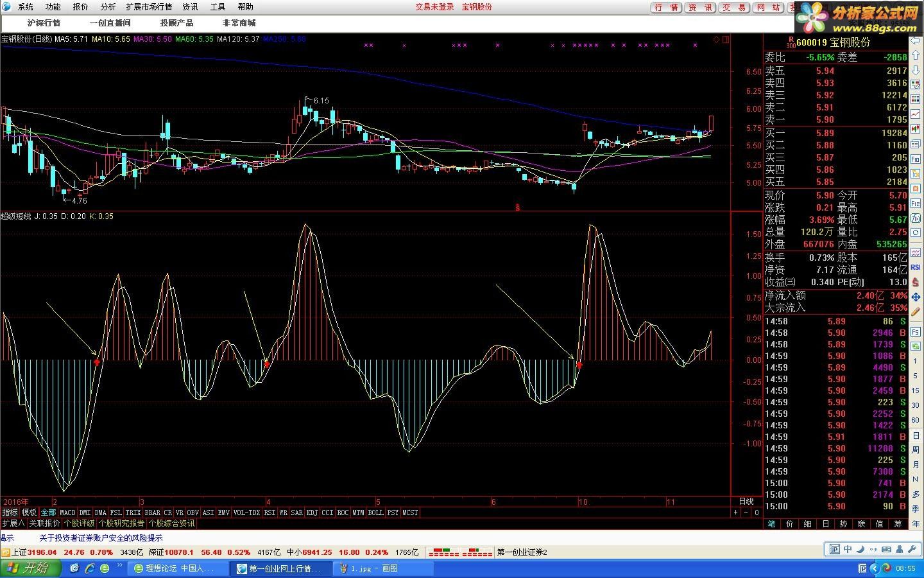Switch to the 理想论坛 taskbar window
Image resolution: width=924 pixels, height=578 pixels.
coord(178,568)
